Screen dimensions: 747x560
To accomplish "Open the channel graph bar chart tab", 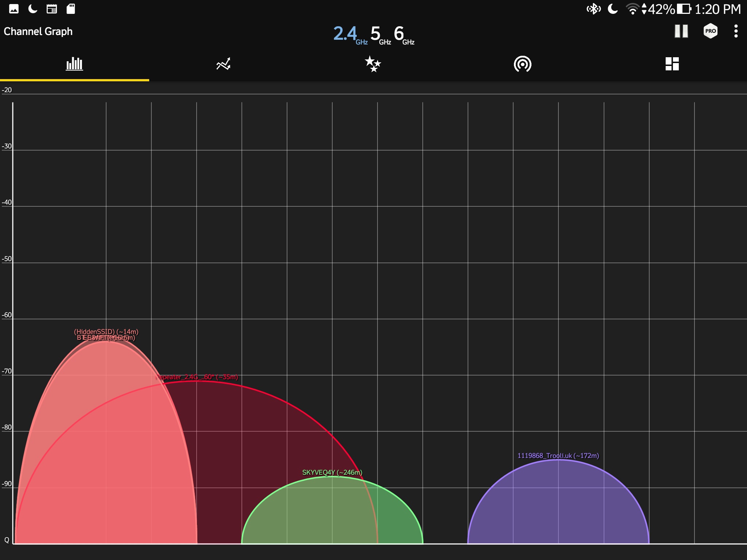I will pos(74,64).
